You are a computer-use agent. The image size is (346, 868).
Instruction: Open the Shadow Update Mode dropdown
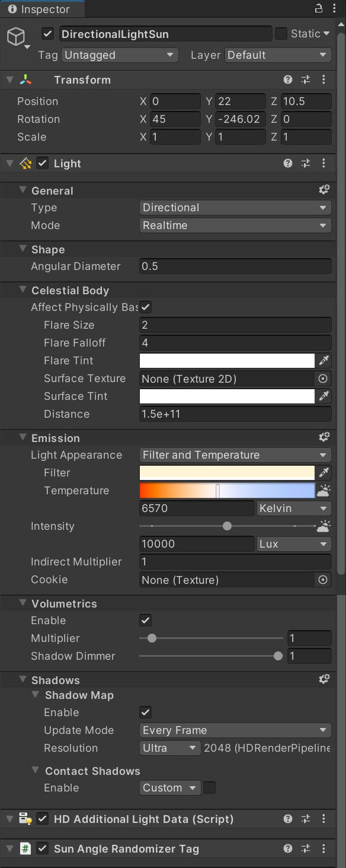(x=235, y=730)
